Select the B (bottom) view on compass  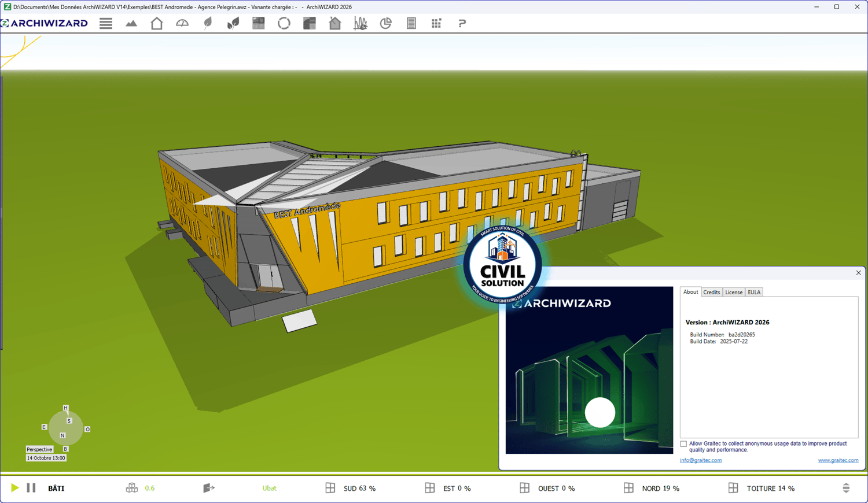pyautogui.click(x=65, y=449)
